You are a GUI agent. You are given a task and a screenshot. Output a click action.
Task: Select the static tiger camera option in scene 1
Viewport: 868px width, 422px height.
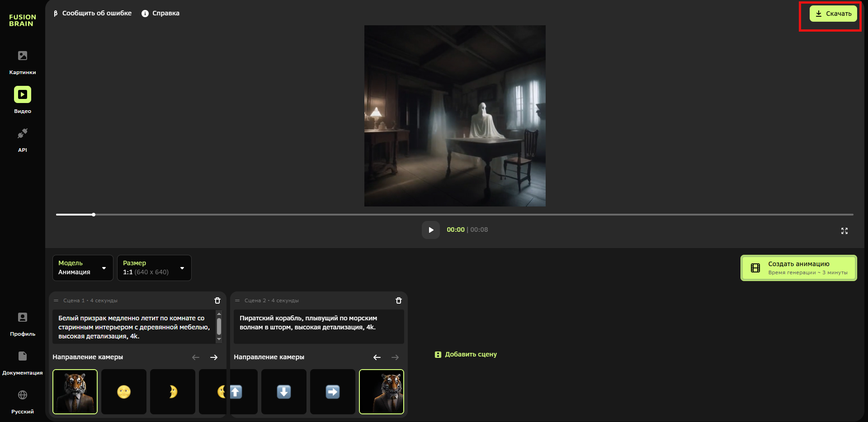point(75,392)
